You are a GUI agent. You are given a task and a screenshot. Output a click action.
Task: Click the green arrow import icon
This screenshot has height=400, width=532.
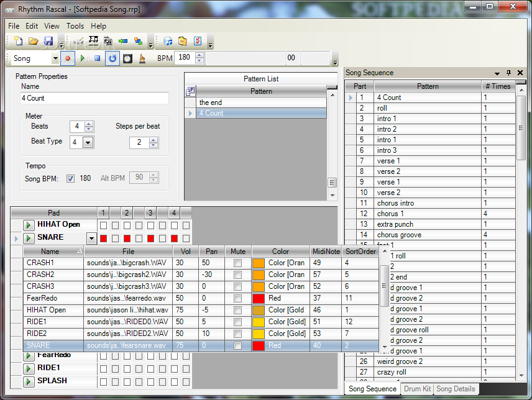pyautogui.click(x=123, y=41)
